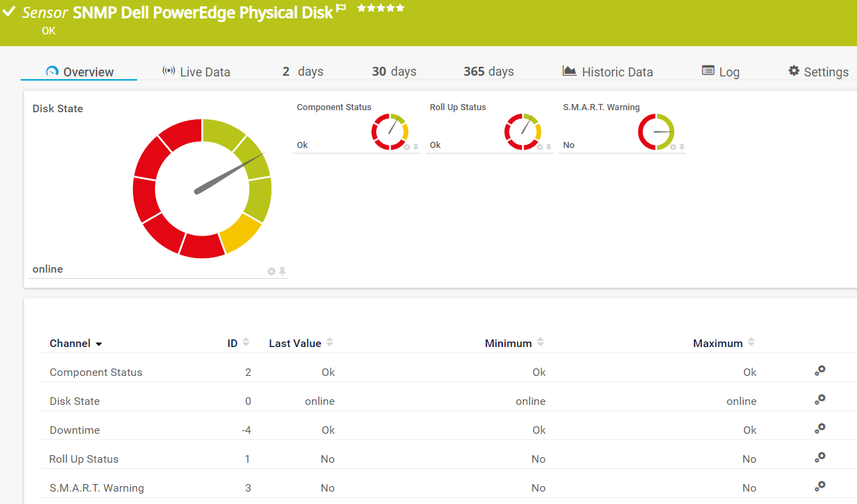Open the Historic Data tab
Image resolution: width=857 pixels, height=504 pixels.
pyautogui.click(x=608, y=72)
